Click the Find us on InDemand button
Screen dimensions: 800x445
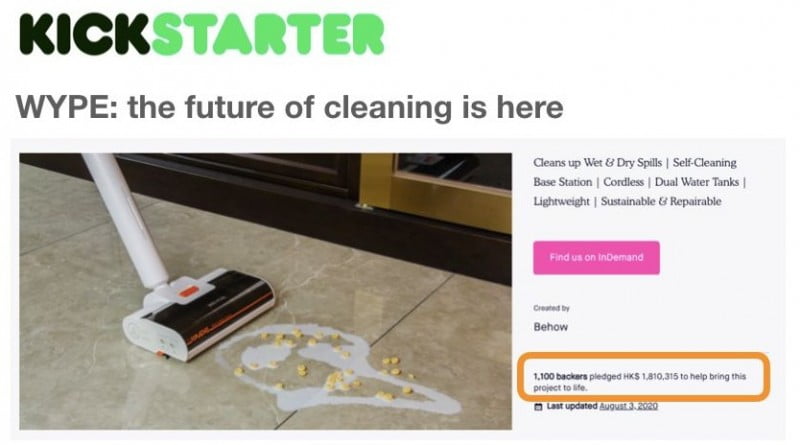pyautogui.click(x=596, y=258)
